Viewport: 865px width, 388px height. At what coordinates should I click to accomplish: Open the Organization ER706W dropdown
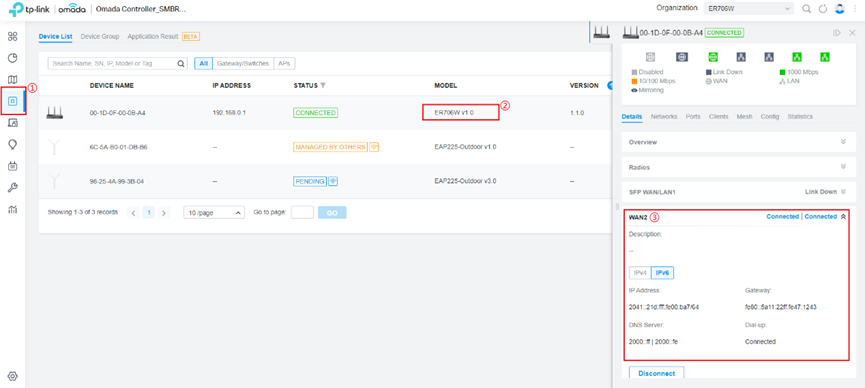click(x=749, y=9)
